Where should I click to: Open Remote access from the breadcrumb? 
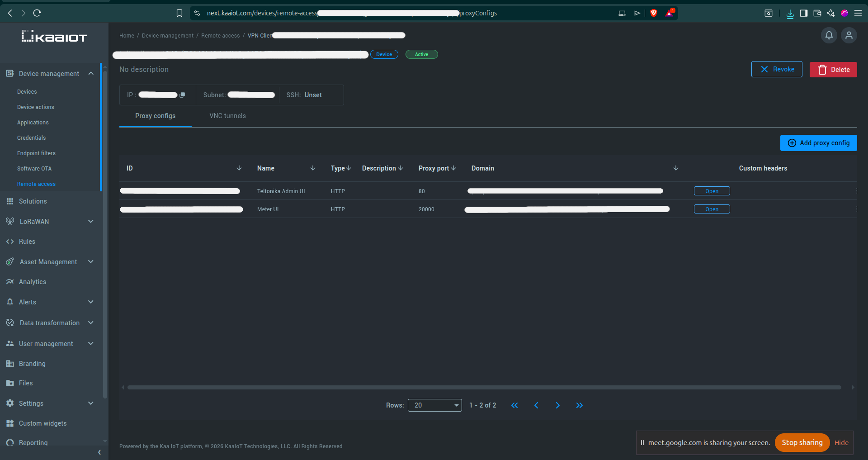pos(221,35)
